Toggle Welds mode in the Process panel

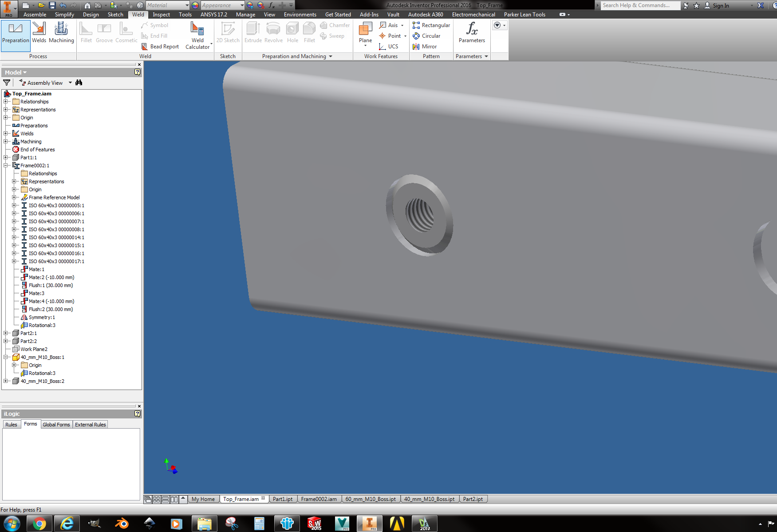pyautogui.click(x=39, y=32)
